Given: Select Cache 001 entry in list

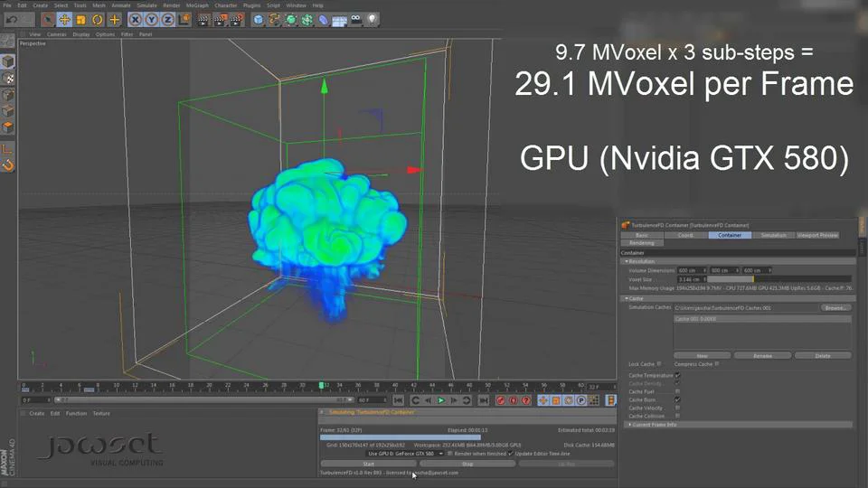Looking at the screenshot, I should pos(762,319).
